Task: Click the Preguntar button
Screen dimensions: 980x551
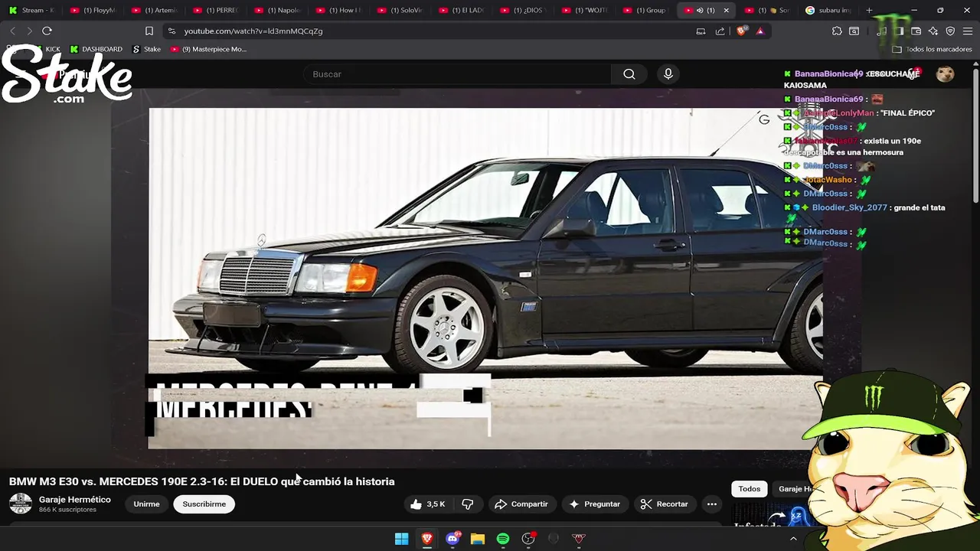Action: 594,504
